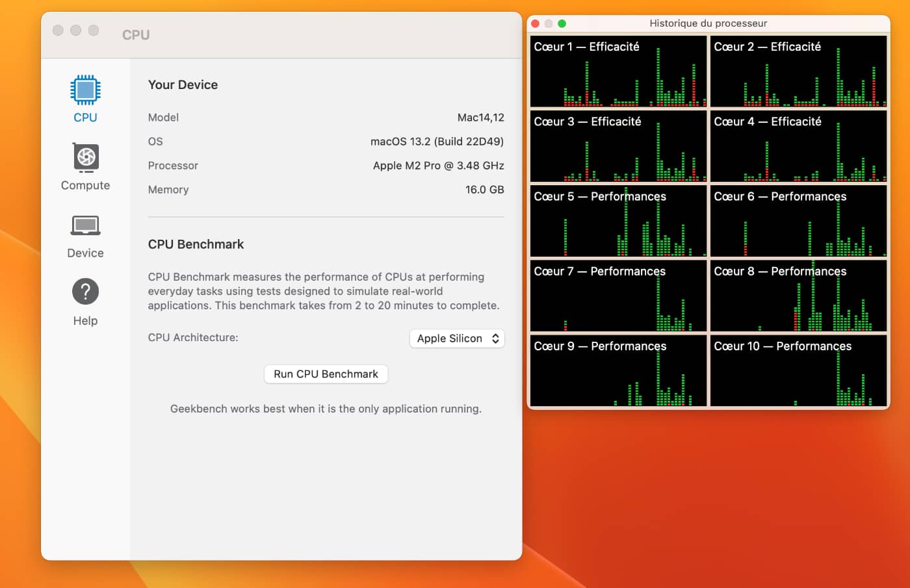Image resolution: width=910 pixels, height=588 pixels.
Task: Click the CPU Architecture label
Action: 193,338
